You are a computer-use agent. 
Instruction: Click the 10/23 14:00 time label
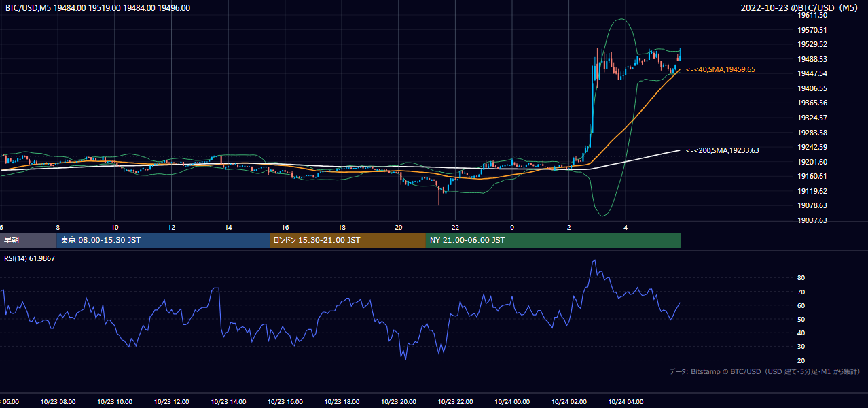click(228, 401)
